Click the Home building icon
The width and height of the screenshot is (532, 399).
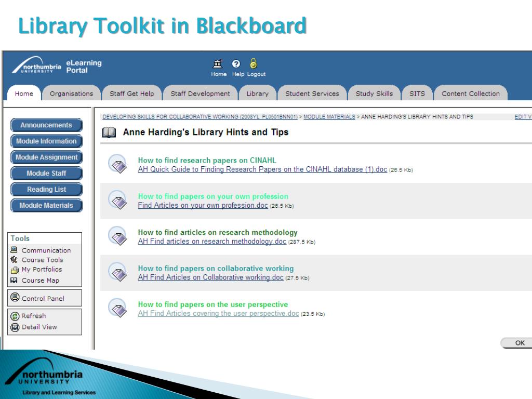coord(218,64)
